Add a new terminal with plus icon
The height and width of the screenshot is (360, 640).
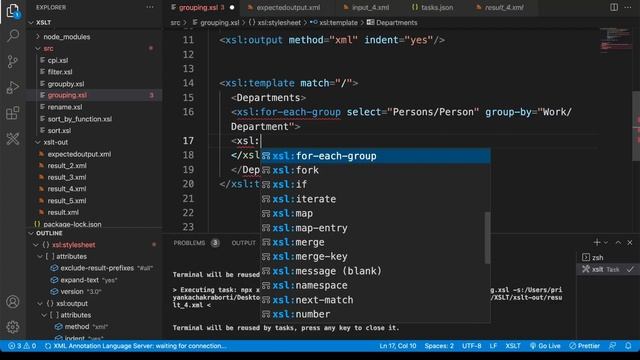click(x=597, y=242)
